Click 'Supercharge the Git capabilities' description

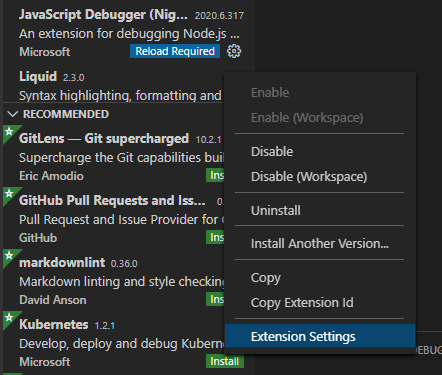(122, 158)
